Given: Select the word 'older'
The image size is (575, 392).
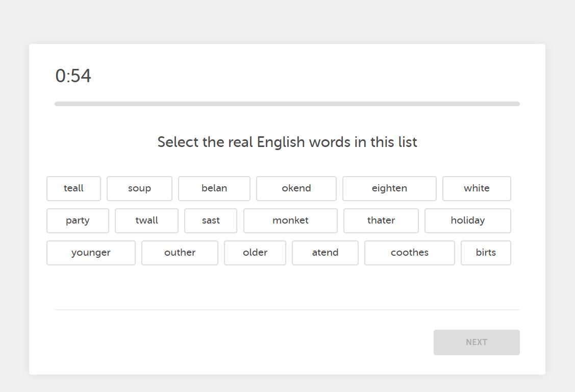Looking at the screenshot, I should (x=255, y=253).
